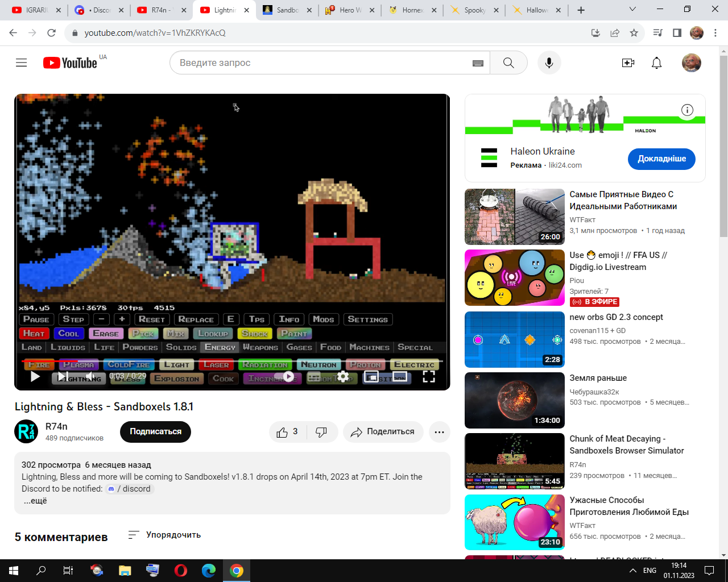Screen dimensions: 728x582
Task: Open a new browser tab with plus
Action: pyautogui.click(x=581, y=10)
